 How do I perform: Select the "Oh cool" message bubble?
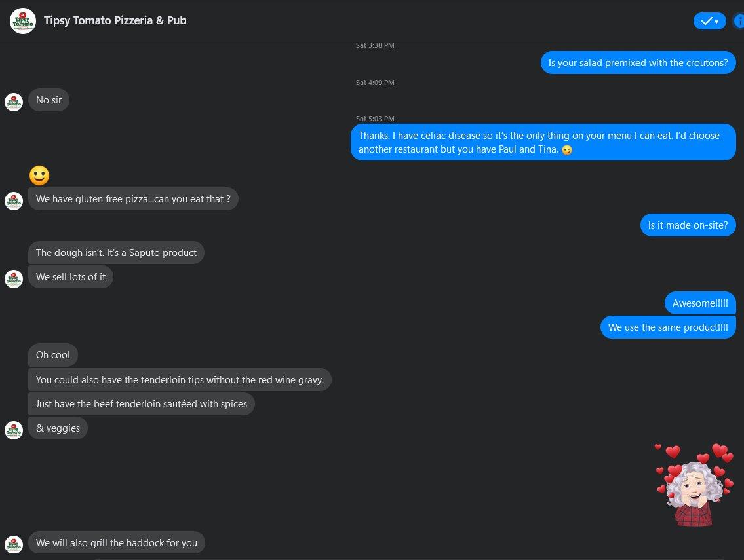point(53,355)
